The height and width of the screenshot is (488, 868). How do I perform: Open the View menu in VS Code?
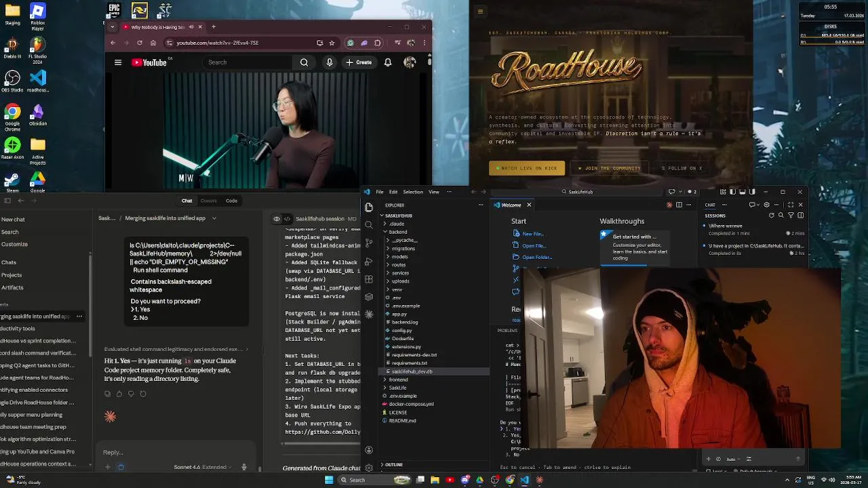434,192
